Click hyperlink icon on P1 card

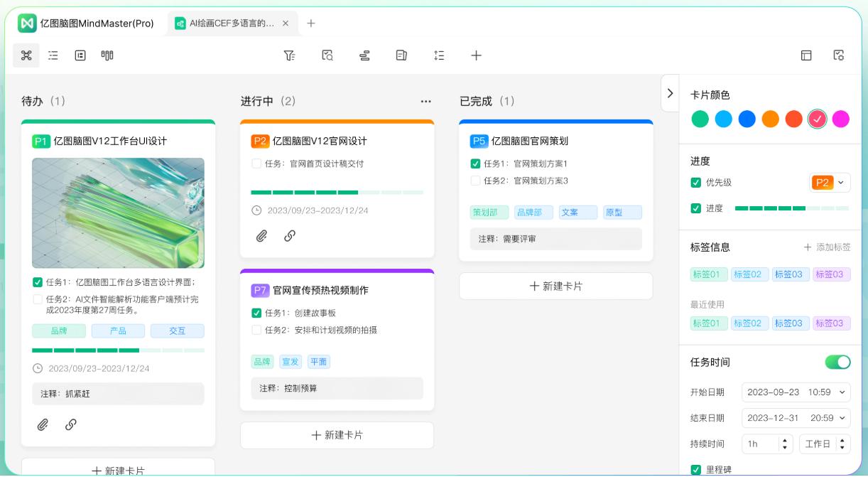70,424
